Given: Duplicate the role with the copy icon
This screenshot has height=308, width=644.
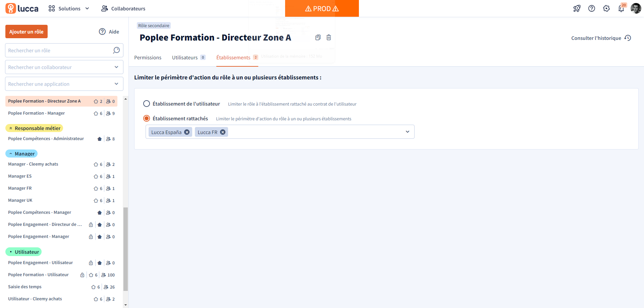Looking at the screenshot, I should coord(318,38).
